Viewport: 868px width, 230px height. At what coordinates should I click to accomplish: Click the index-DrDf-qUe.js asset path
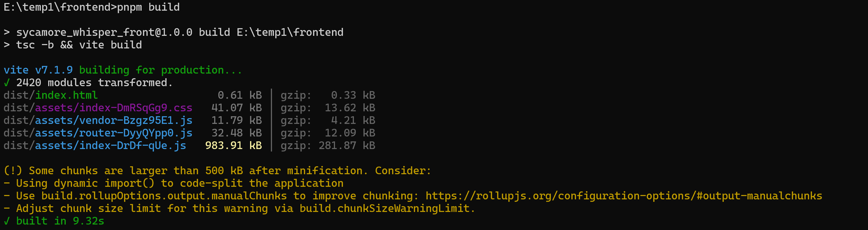[x=110, y=145]
